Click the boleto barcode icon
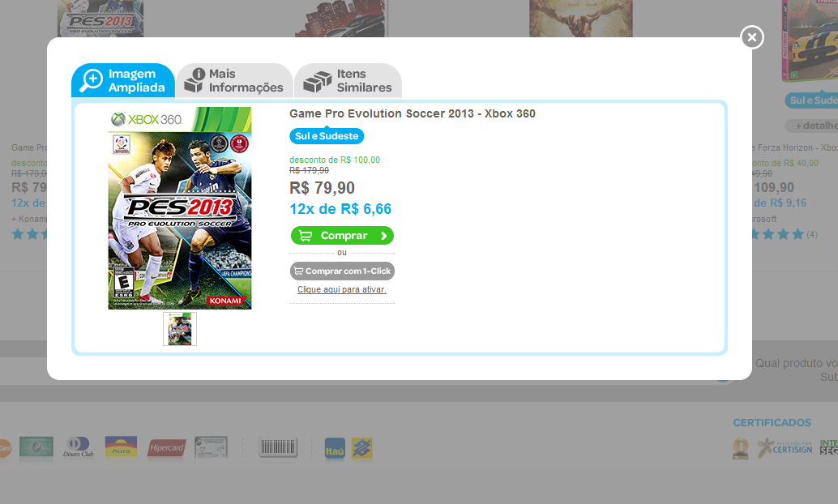838x504 pixels. coord(278,447)
